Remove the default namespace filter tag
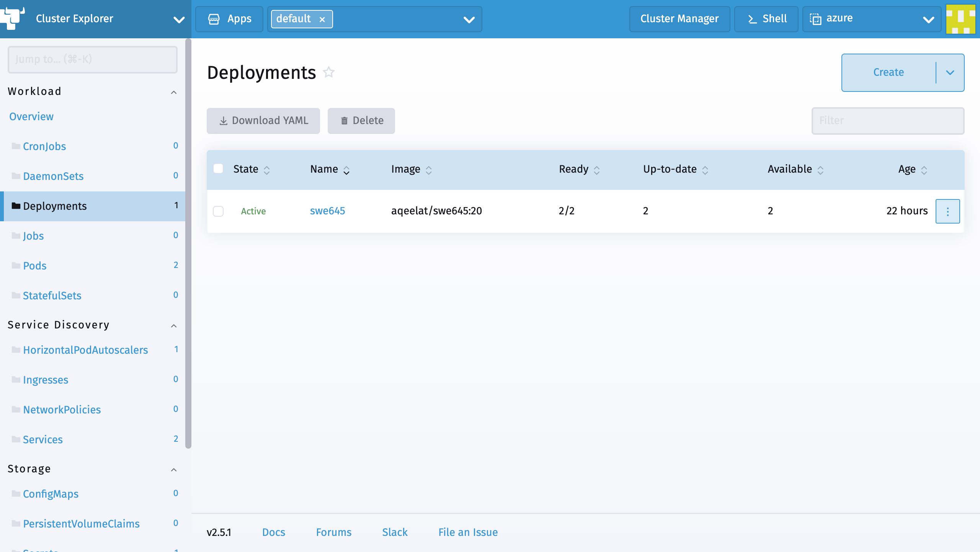The height and width of the screenshot is (552, 980). coord(322,19)
